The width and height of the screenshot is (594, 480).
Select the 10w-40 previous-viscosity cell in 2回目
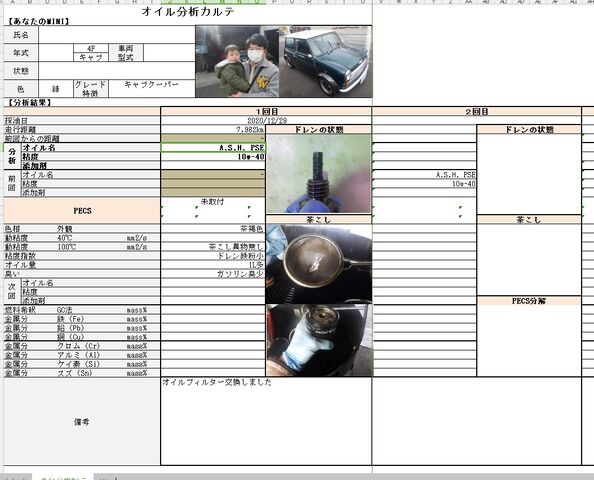[425, 183]
